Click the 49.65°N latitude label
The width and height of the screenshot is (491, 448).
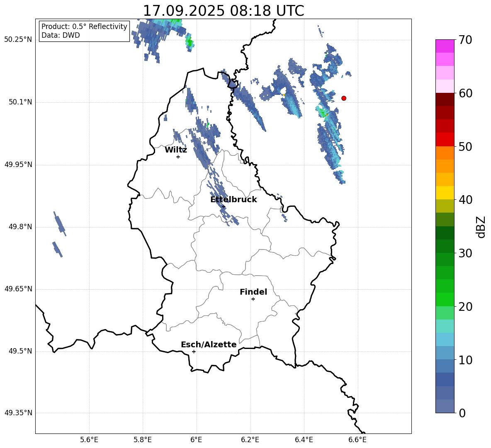(x=18, y=289)
